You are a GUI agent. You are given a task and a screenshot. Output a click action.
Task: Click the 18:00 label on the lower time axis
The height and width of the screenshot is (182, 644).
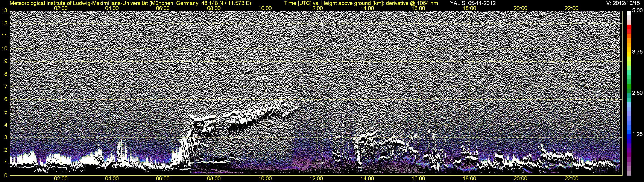pyautogui.click(x=469, y=179)
